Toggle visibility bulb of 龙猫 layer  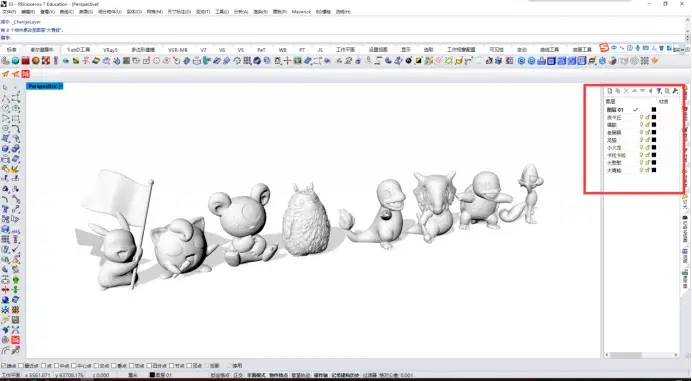642,140
